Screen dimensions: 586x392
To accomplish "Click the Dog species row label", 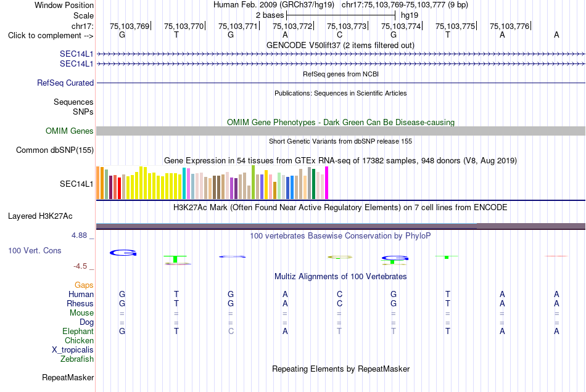I will tap(86, 322).
